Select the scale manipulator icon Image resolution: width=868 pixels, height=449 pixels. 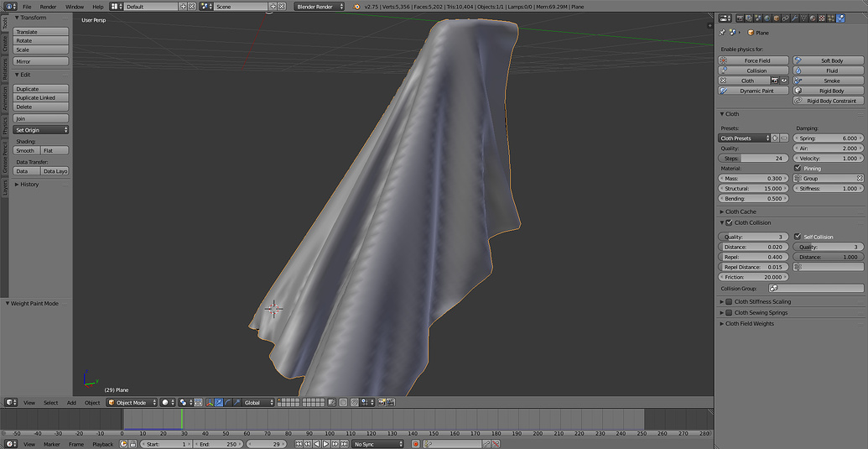[236, 403]
